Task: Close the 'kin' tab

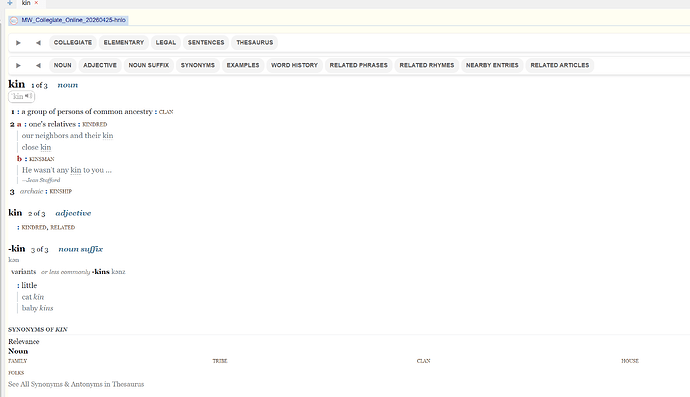Action: pyautogui.click(x=37, y=3)
